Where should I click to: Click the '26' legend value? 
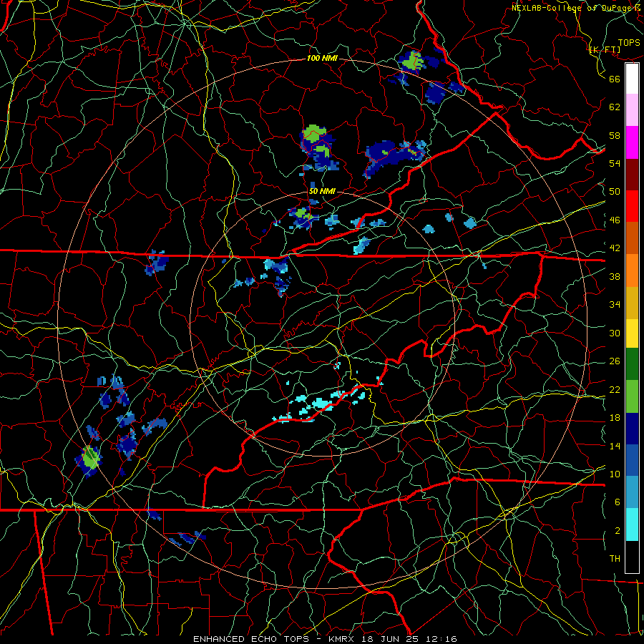615,361
